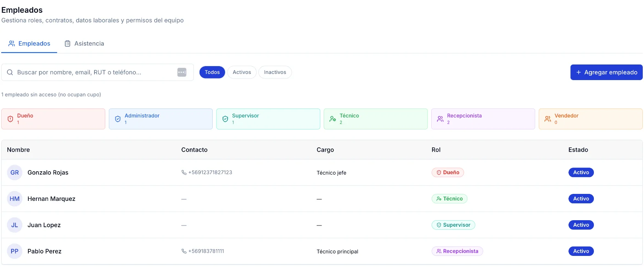Click the Empleados tab people icon
This screenshot has height=267, width=644.
(11, 44)
